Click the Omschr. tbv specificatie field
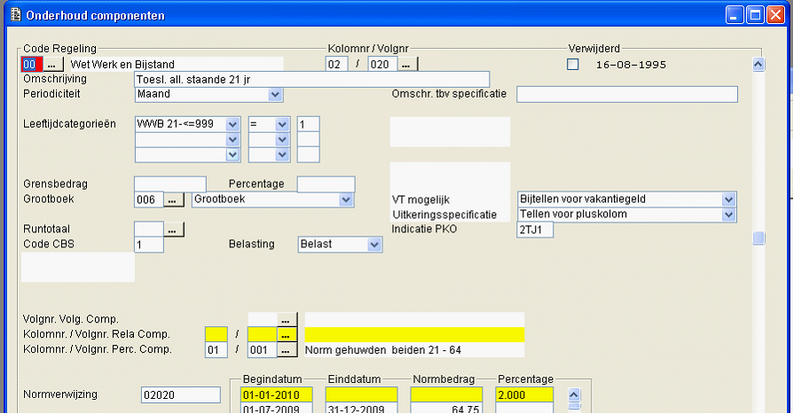 pyautogui.click(x=627, y=94)
